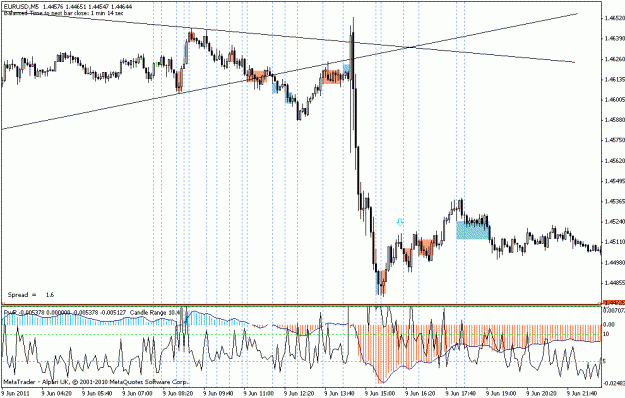Click price level 1.46390 on the axis

614,39
